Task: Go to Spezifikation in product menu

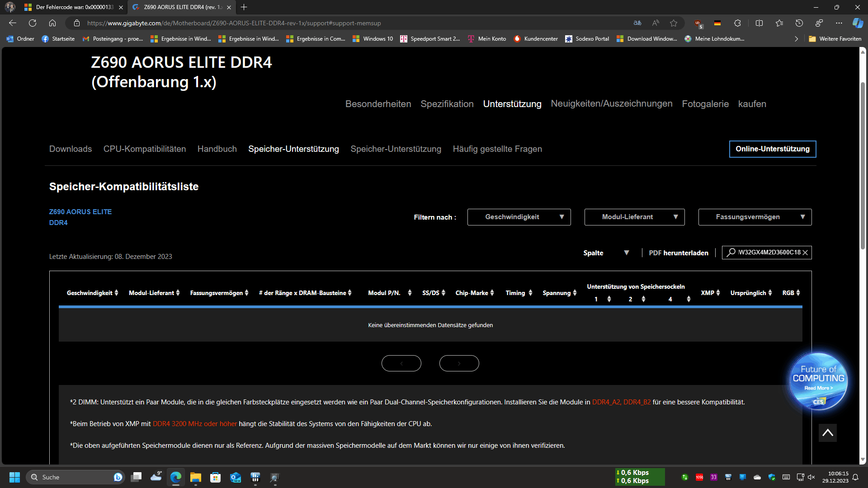Action: tap(447, 104)
